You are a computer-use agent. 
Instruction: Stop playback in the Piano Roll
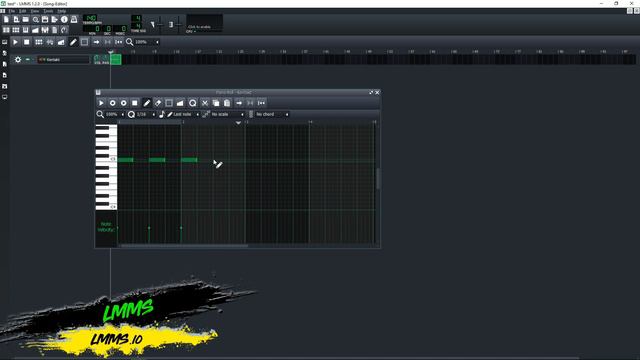point(135,103)
